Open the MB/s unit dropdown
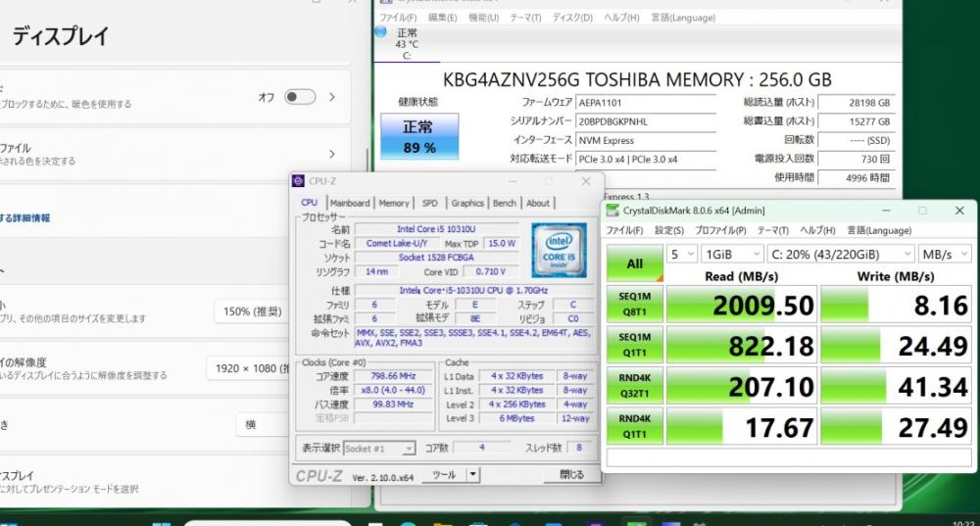The height and width of the screenshot is (526, 980). (945, 255)
